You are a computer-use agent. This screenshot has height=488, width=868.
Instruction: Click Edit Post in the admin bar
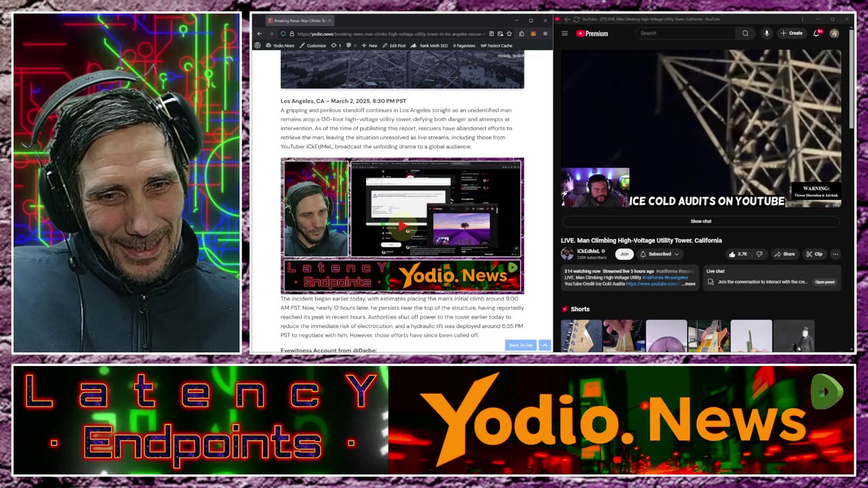[394, 45]
